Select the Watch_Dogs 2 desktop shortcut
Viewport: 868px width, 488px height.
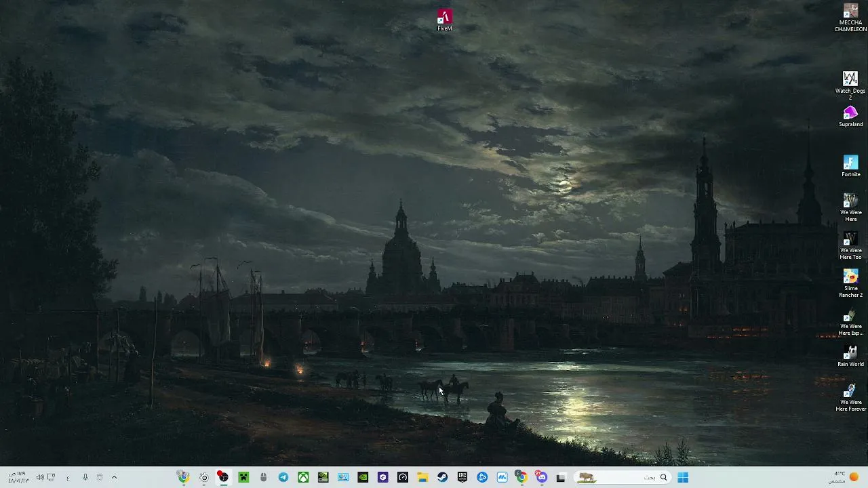click(x=850, y=85)
